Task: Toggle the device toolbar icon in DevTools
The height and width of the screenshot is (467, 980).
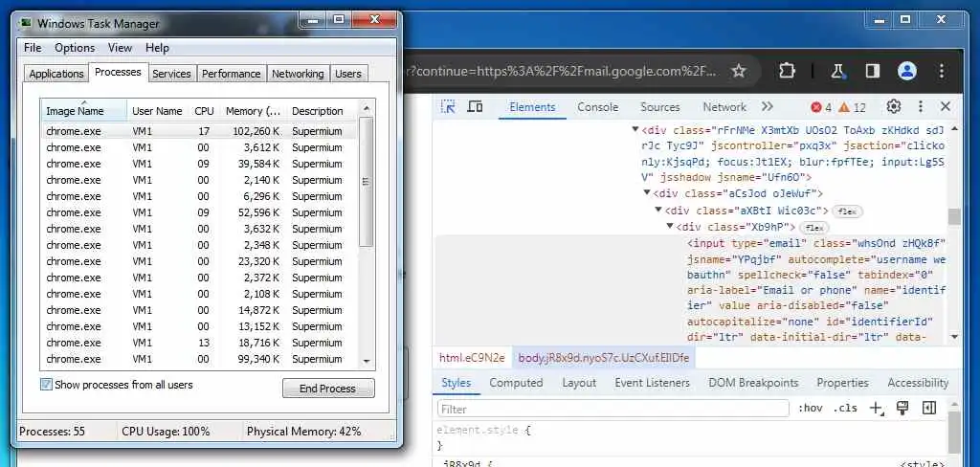Action: (475, 107)
